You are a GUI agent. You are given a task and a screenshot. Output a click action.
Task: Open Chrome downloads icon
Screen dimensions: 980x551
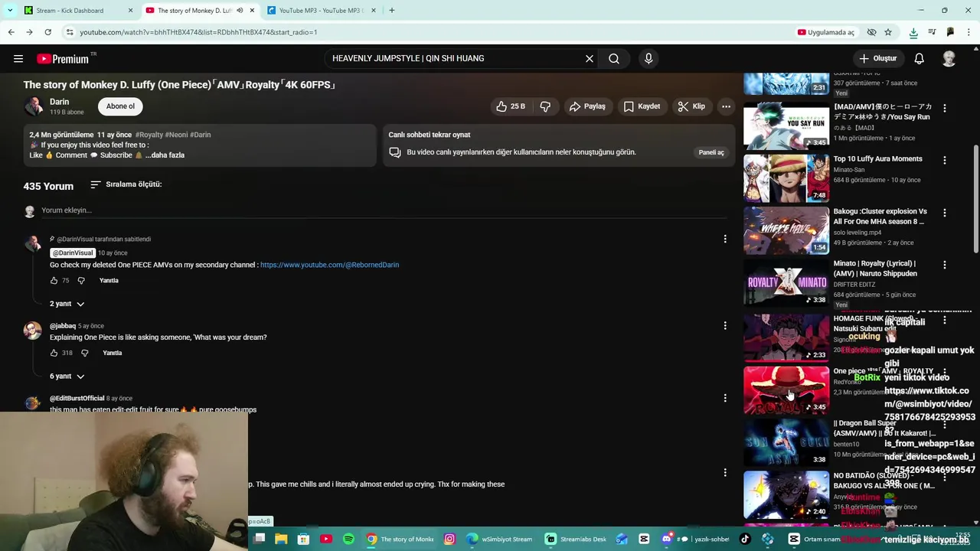pos(913,32)
